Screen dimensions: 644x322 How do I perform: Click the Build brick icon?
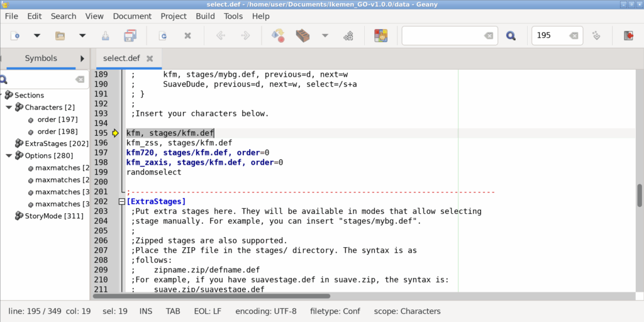pyautogui.click(x=303, y=36)
